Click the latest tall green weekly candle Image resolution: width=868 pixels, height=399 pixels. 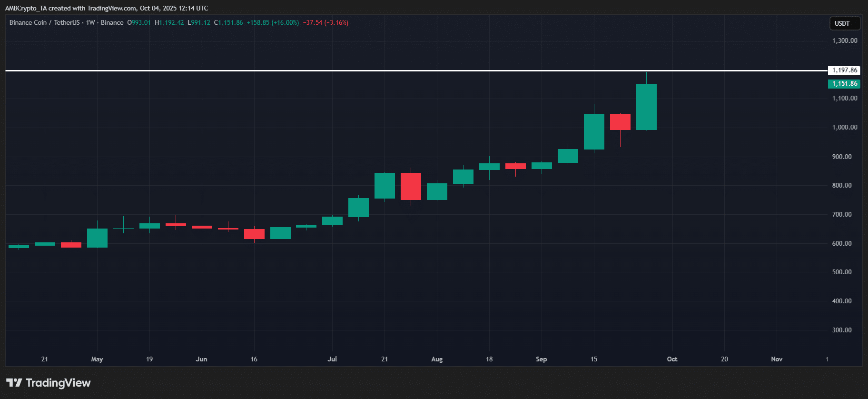tap(646, 107)
